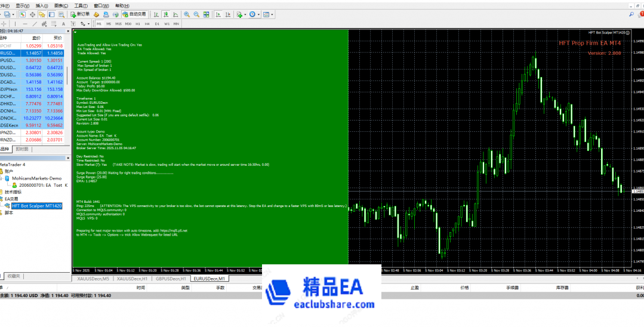Image resolution: width=644 pixels, height=327 pixels.
Task: Select the M15 timeframe button
Action: click(x=118, y=24)
